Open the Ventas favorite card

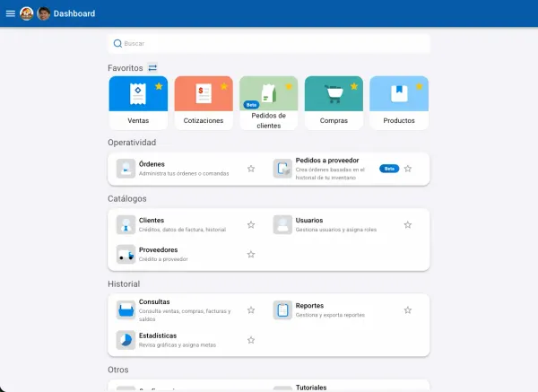pos(138,102)
